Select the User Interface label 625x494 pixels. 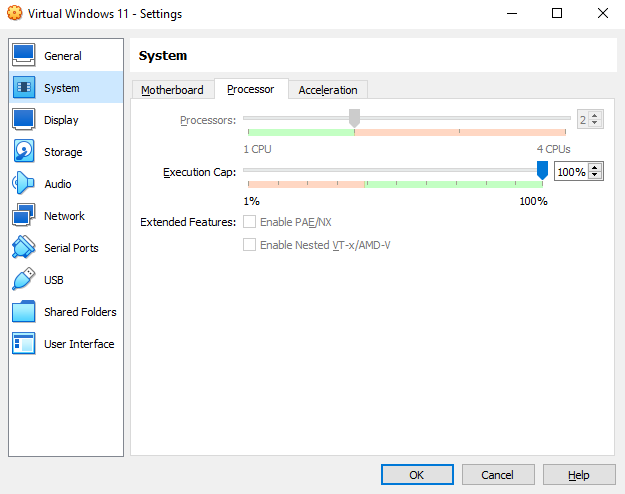point(79,344)
